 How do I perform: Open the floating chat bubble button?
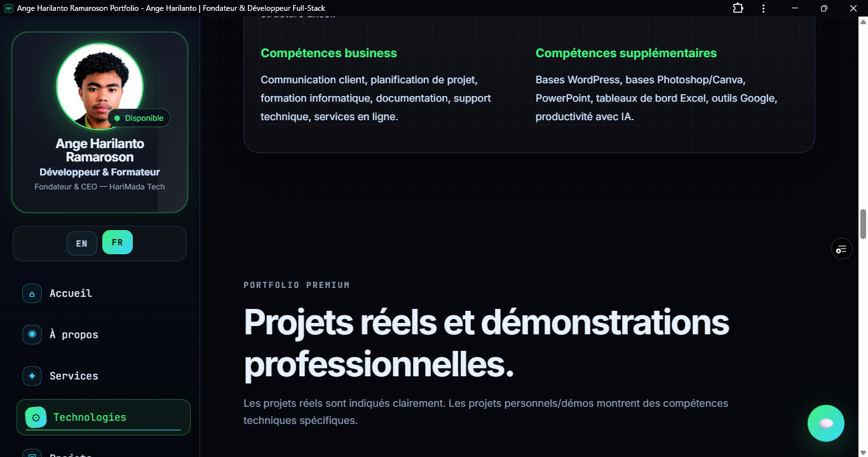(826, 423)
